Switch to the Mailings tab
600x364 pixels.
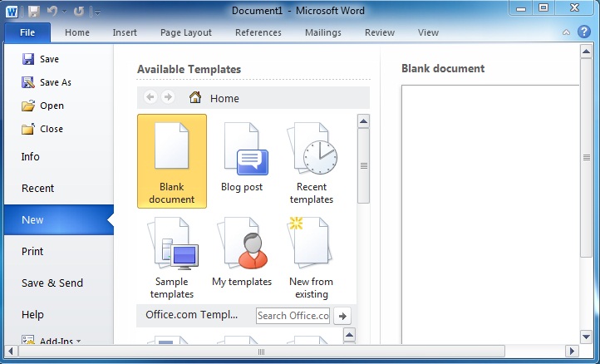[x=323, y=32]
